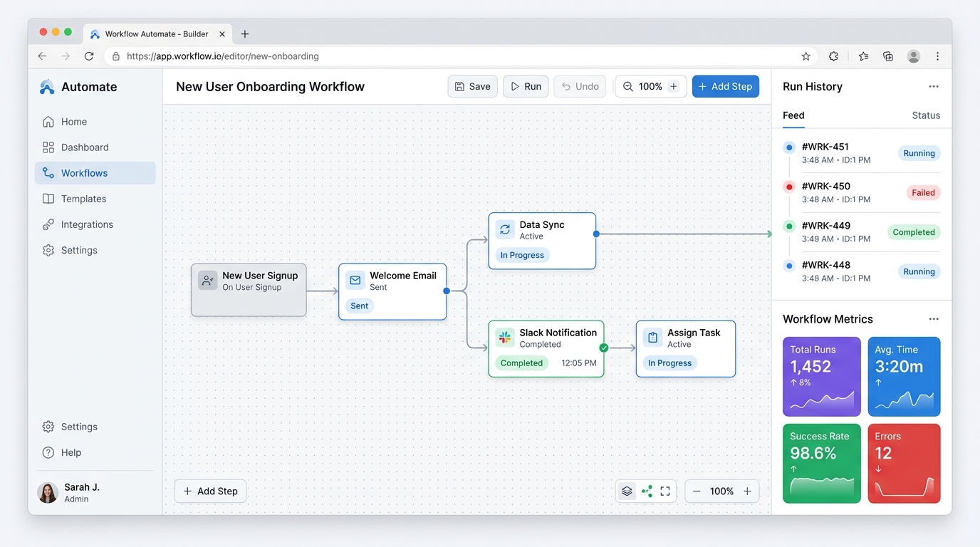
Task: Click the Data Sync node's sync icon
Action: pyautogui.click(x=505, y=229)
